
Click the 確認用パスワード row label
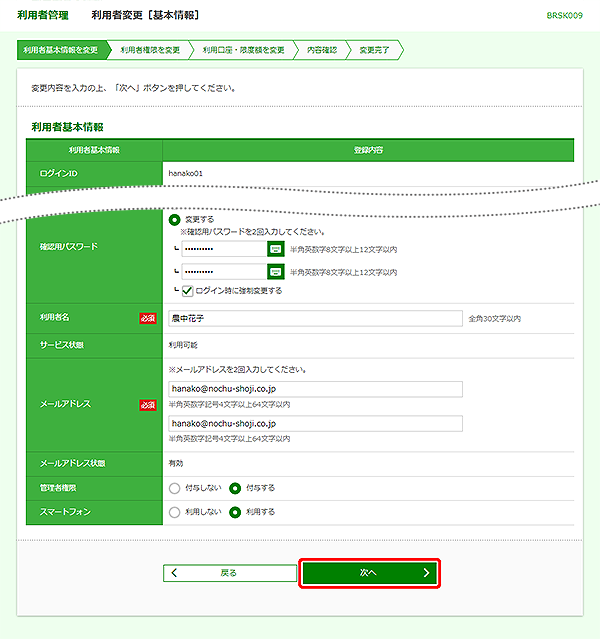tap(69, 247)
